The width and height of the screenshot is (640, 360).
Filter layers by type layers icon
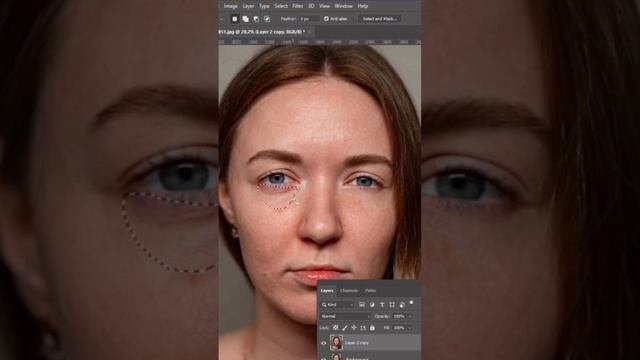[x=382, y=304]
